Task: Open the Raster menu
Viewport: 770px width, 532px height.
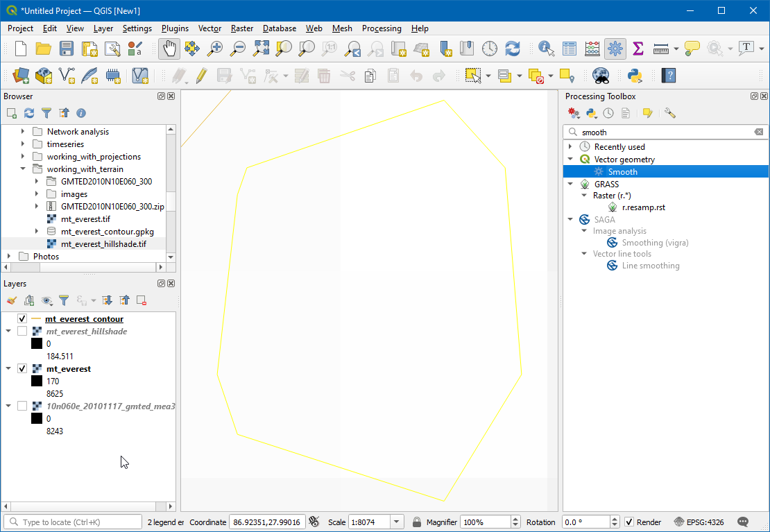Action: point(242,28)
